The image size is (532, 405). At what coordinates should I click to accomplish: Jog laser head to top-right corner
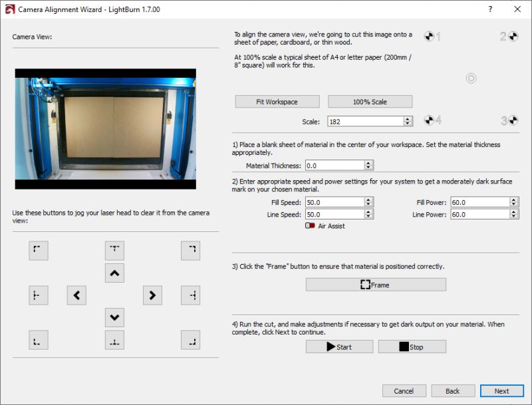coord(191,251)
